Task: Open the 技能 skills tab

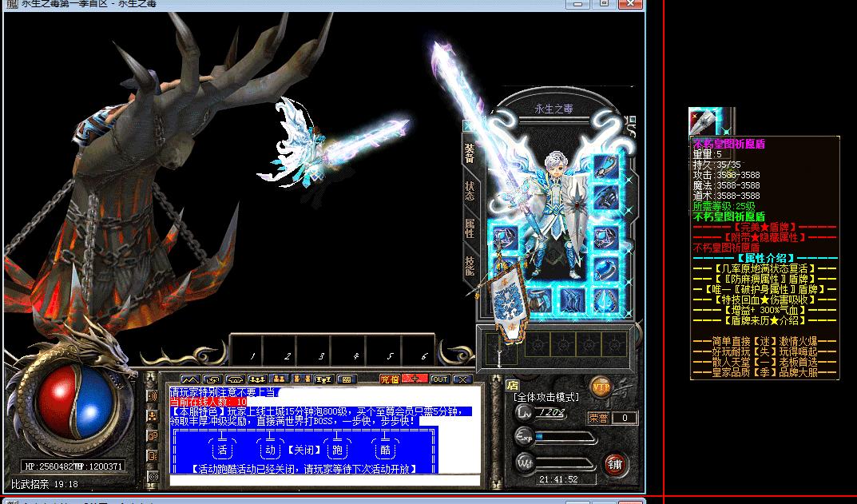Action: (x=470, y=265)
